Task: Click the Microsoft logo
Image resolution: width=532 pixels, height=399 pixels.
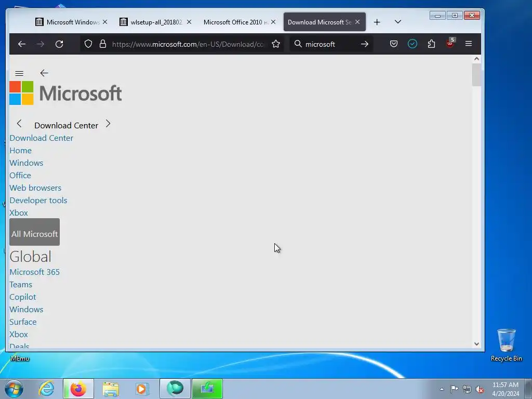Action: click(65, 93)
